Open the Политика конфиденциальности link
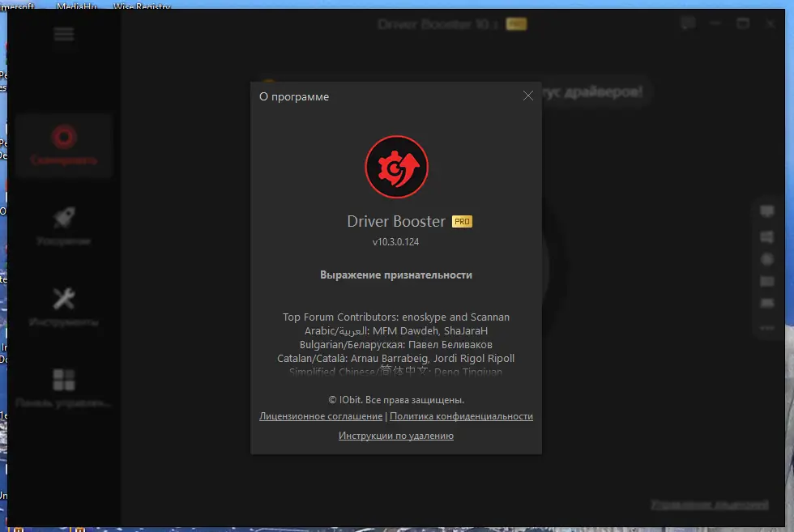This screenshot has height=532, width=794. click(462, 416)
